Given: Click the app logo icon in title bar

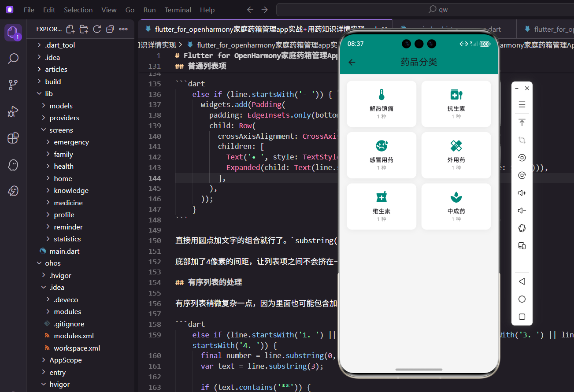Looking at the screenshot, I should (10, 10).
